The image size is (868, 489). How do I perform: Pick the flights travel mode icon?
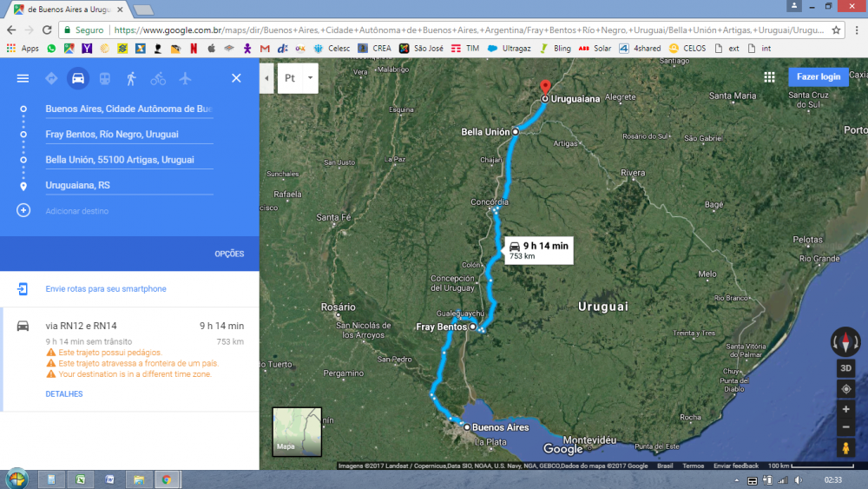click(x=185, y=78)
